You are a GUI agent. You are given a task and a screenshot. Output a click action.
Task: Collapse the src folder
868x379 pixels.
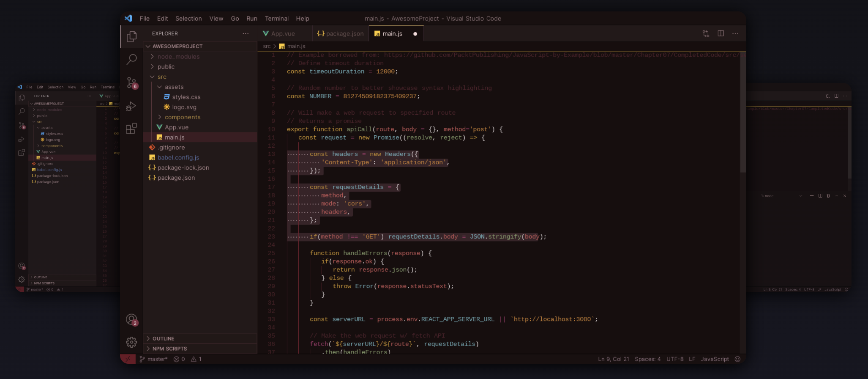click(x=200, y=77)
